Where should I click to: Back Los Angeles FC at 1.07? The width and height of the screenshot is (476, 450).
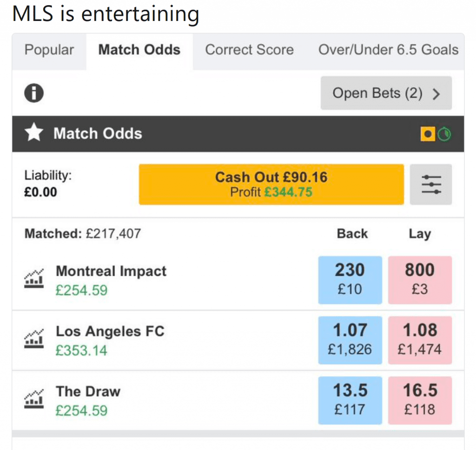tap(350, 340)
